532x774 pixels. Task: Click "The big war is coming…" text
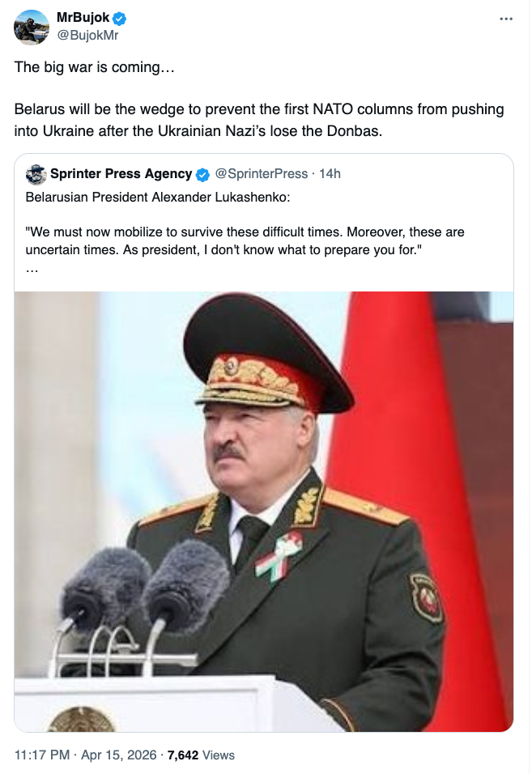point(94,66)
